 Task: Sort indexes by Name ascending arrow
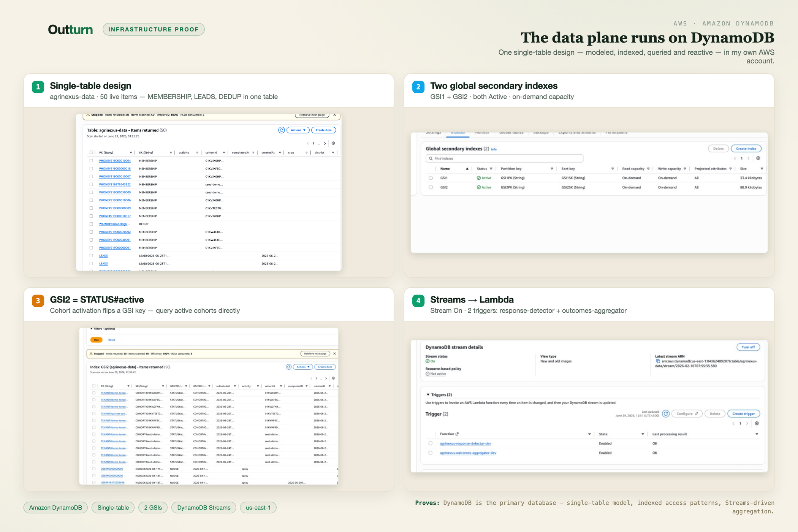click(467, 169)
